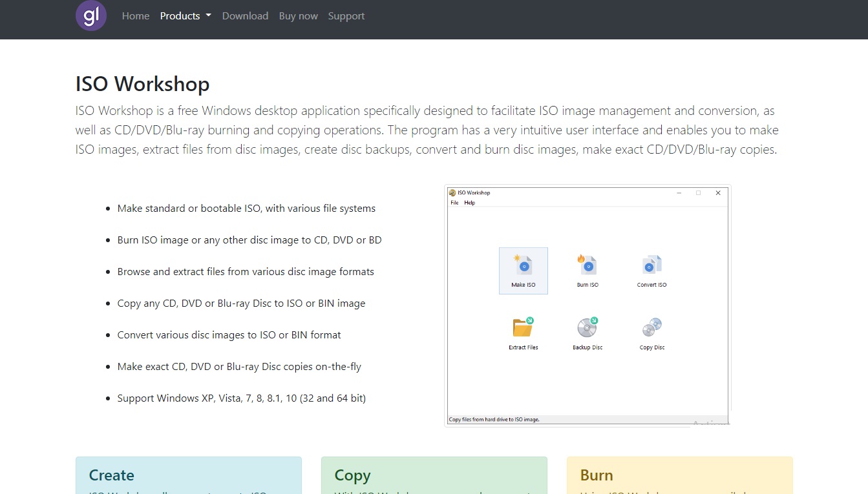The height and width of the screenshot is (494, 868).
Task: Click 'Browse and extract files' bullet text
Action: (x=246, y=272)
